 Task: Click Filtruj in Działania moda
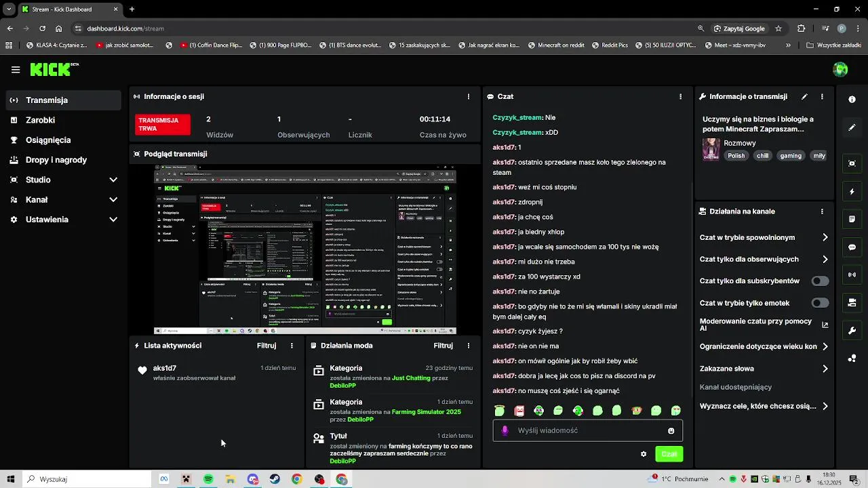click(x=443, y=346)
